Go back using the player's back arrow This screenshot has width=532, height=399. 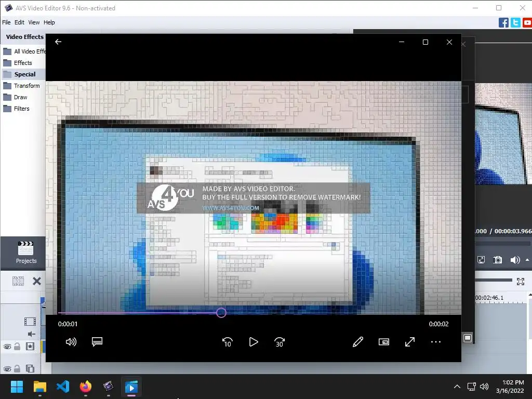click(x=58, y=42)
